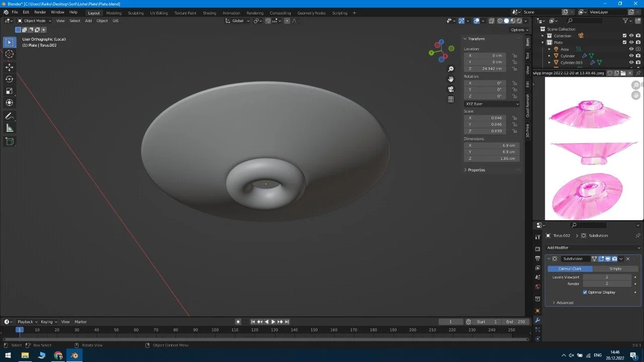Select the Add Cube tool
644x362 pixels.
(x=10, y=141)
